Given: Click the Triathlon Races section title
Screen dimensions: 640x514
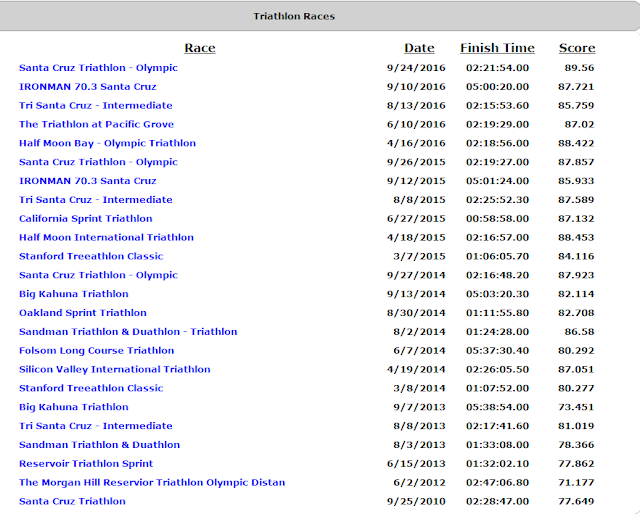Looking at the screenshot, I should [x=294, y=16].
